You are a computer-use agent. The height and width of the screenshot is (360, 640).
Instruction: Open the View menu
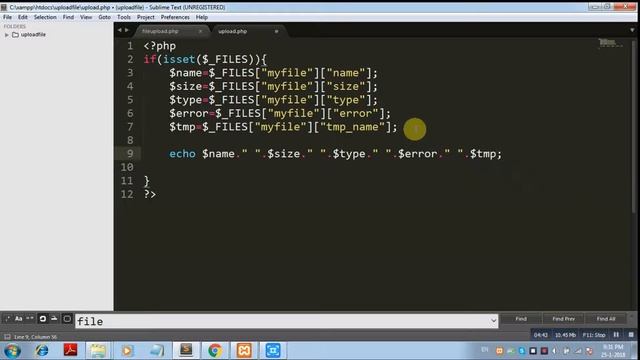[86, 17]
